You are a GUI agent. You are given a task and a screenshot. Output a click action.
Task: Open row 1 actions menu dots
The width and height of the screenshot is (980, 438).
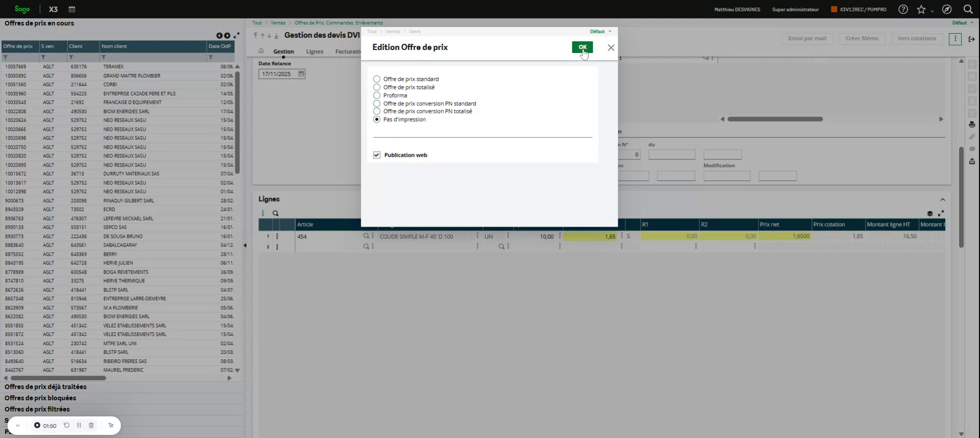pyautogui.click(x=277, y=236)
